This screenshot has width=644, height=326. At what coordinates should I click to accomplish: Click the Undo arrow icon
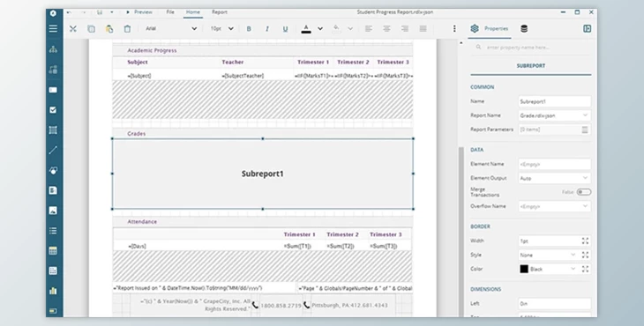click(69, 12)
